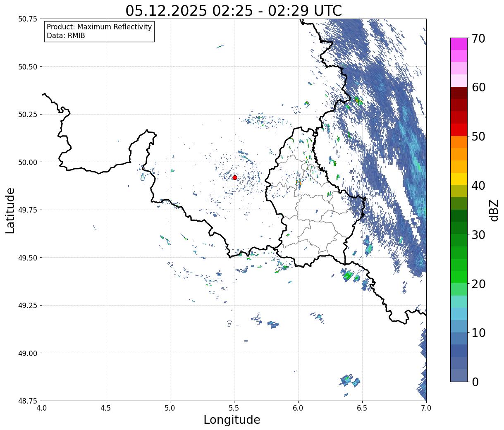504x430 pixels.
Task: Click the light blue colorbar segment above 10
Action: point(459,314)
